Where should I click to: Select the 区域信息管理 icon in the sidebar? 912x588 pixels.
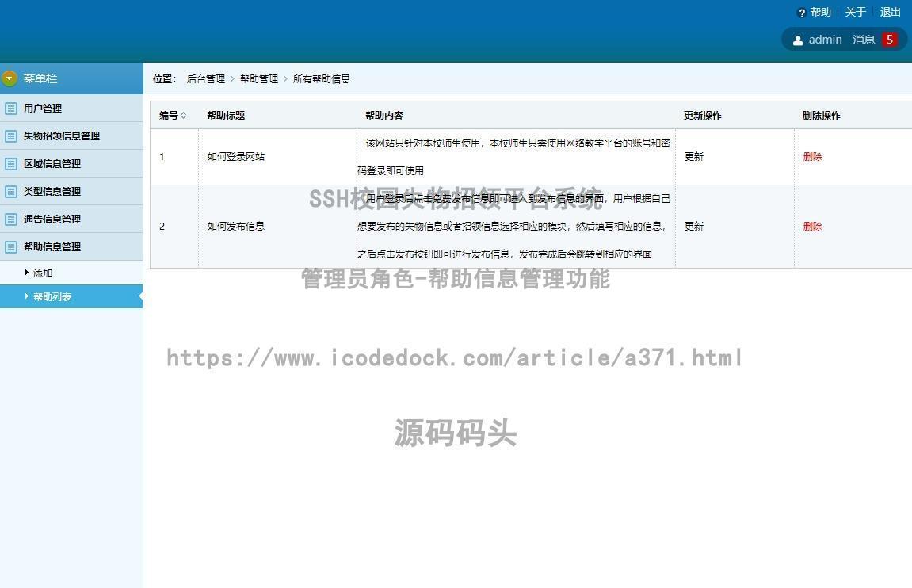click(11, 163)
